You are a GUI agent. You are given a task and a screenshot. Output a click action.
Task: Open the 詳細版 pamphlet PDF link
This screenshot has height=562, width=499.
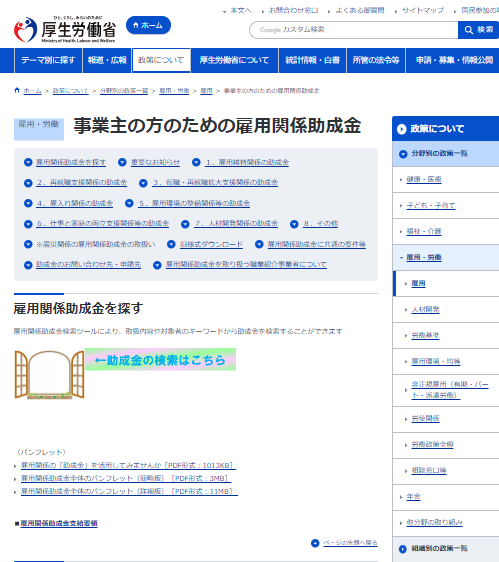pos(129,491)
